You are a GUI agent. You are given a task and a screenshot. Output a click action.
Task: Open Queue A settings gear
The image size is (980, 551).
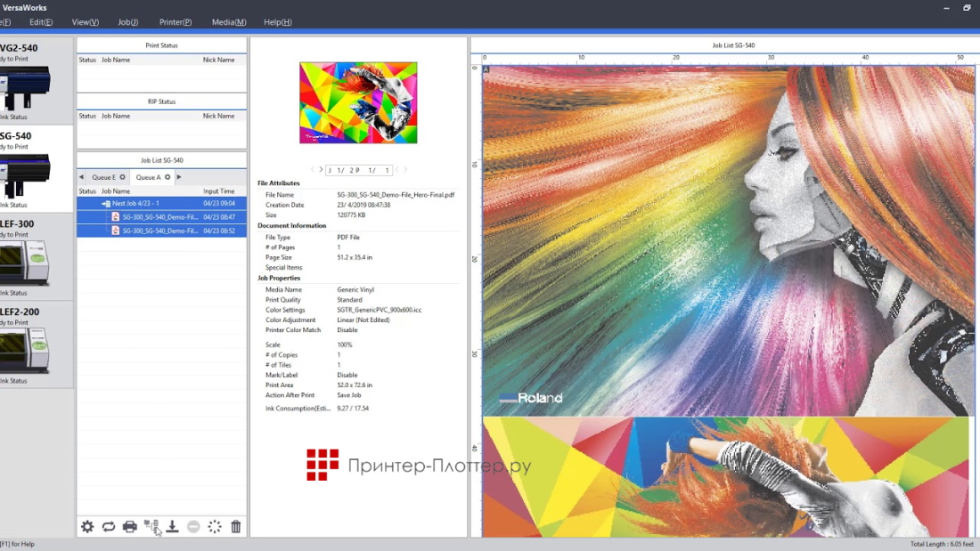click(x=167, y=177)
